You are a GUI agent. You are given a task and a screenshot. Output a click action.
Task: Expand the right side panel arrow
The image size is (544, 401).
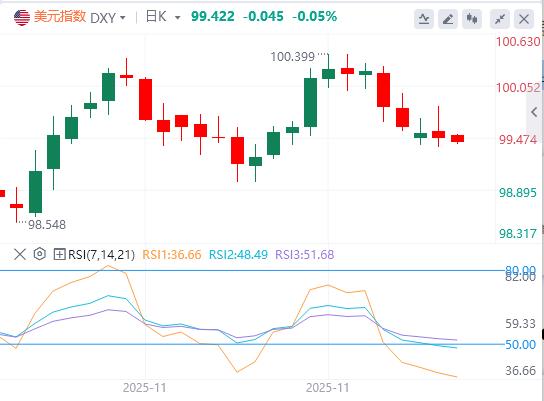535,112
